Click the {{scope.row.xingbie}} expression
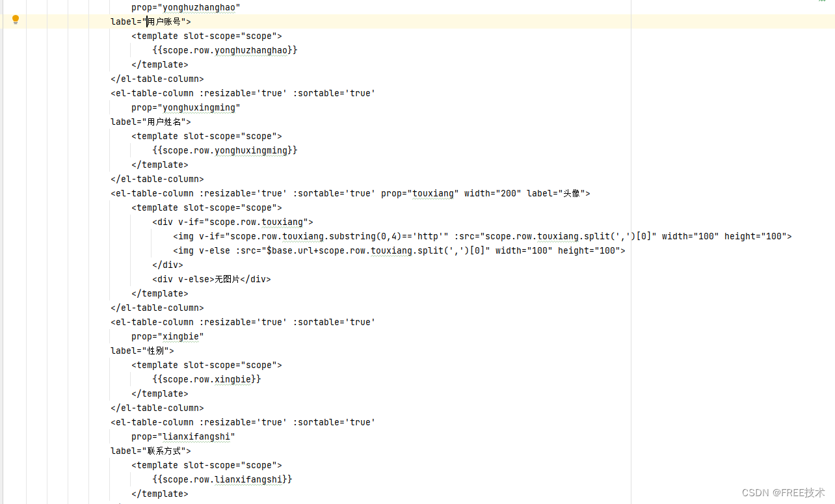 click(207, 379)
